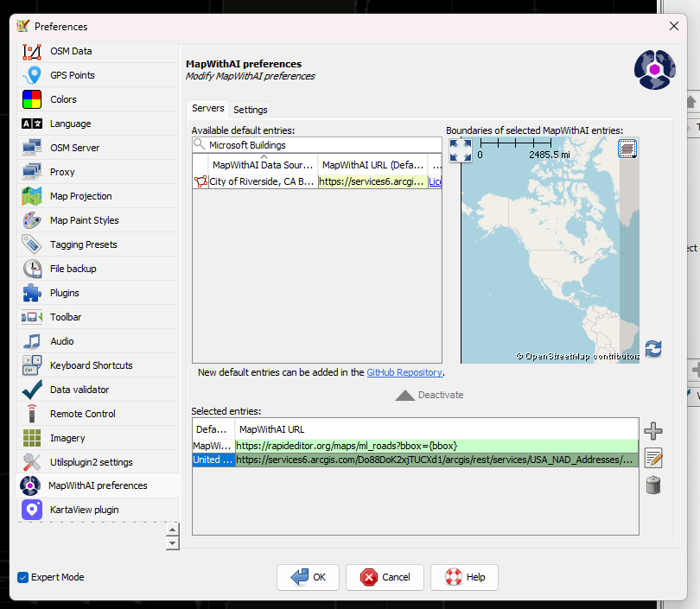Open Map Projection preferences
Viewport: 700px width, 609px height.
click(98, 196)
